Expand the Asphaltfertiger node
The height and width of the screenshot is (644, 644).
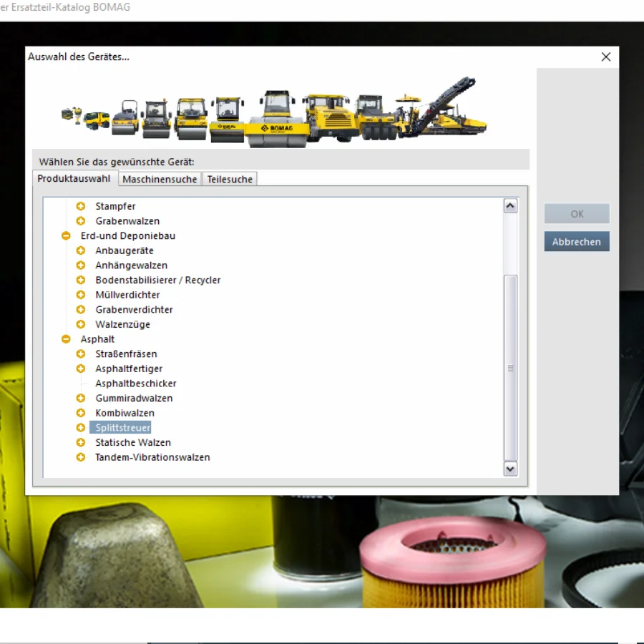pos(81,369)
